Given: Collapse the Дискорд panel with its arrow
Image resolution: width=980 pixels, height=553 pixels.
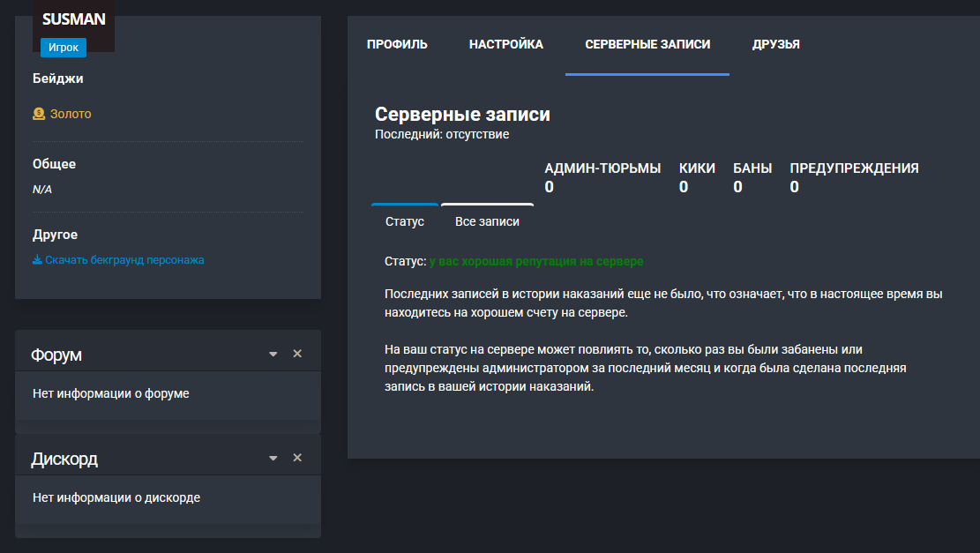Looking at the screenshot, I should (273, 458).
